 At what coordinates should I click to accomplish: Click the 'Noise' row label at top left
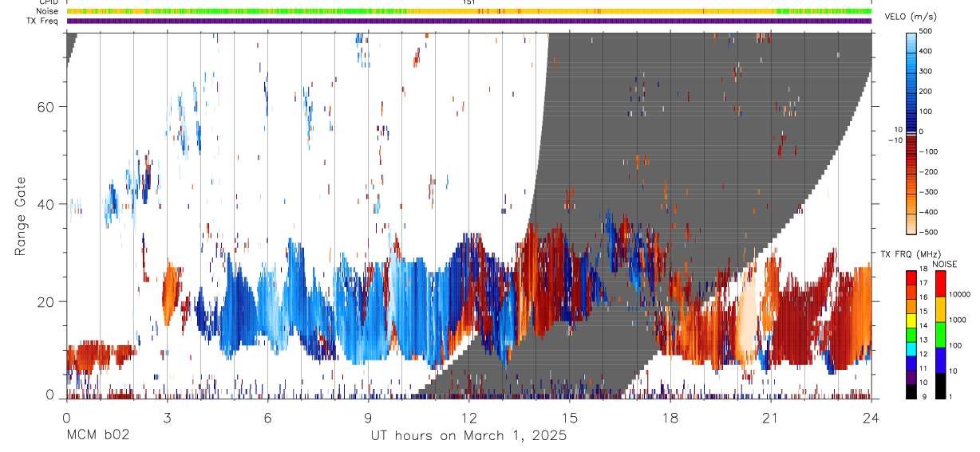click(x=46, y=11)
